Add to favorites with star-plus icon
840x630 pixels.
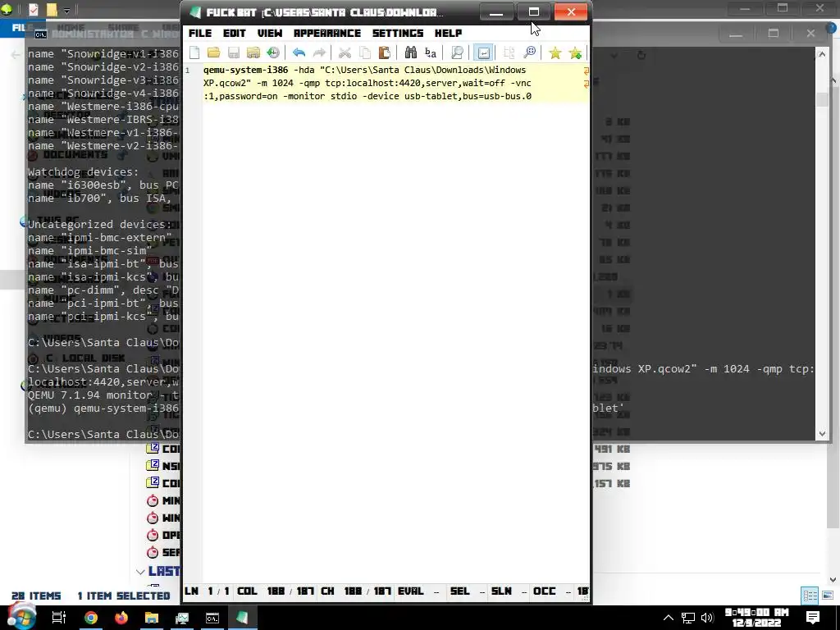coord(575,52)
